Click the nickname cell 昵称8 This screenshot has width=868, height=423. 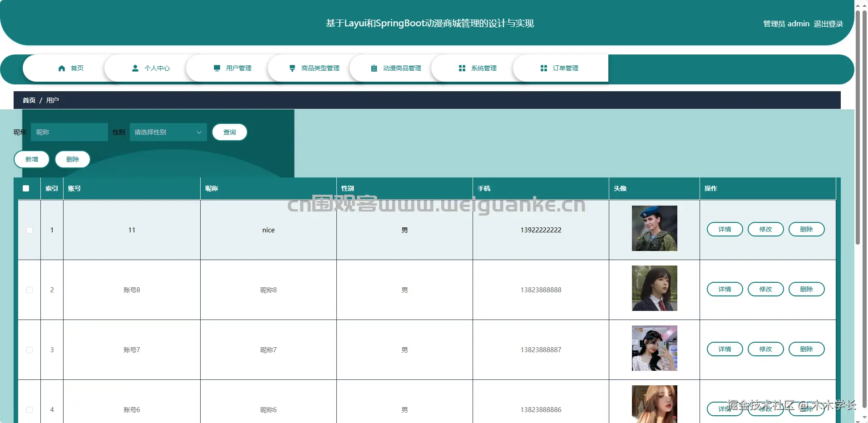tap(268, 290)
